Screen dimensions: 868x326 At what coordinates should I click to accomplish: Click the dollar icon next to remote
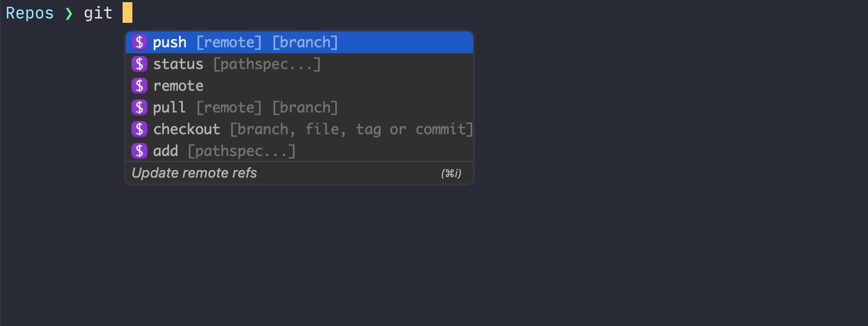coord(139,86)
